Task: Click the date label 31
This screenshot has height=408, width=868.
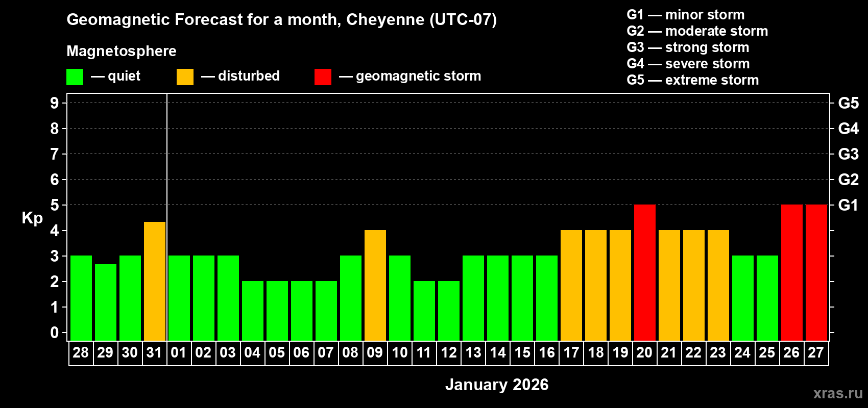Action: point(154,352)
